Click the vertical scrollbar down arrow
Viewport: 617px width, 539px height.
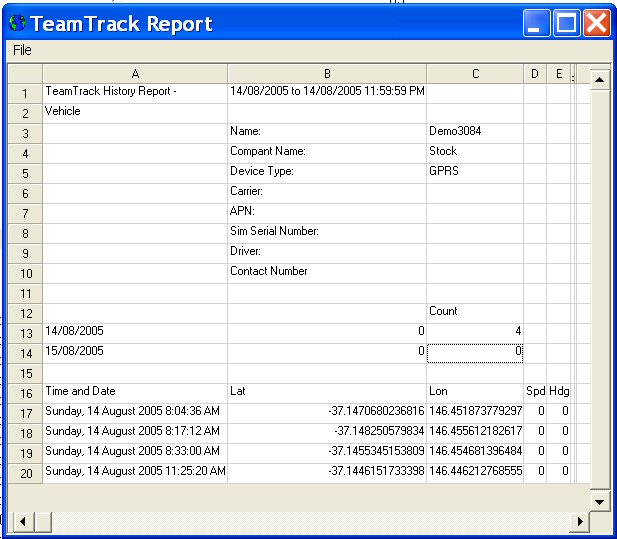pos(600,502)
